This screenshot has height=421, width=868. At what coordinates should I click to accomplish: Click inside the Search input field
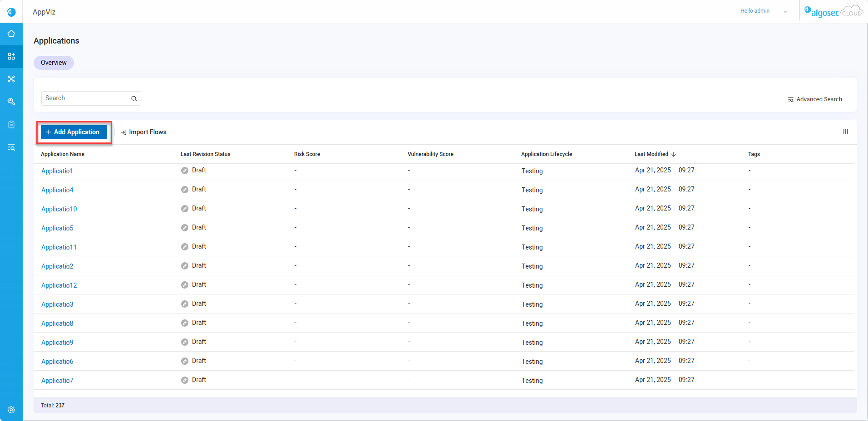point(85,98)
